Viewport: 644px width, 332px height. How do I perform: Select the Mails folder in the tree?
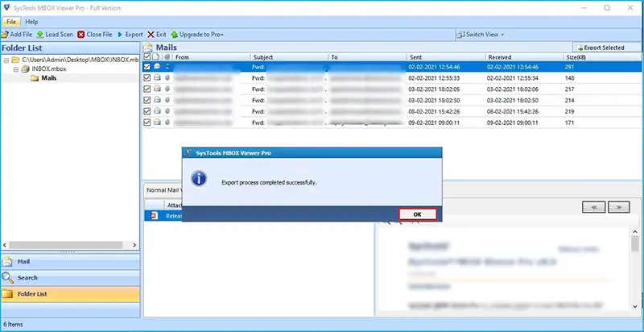(x=49, y=78)
